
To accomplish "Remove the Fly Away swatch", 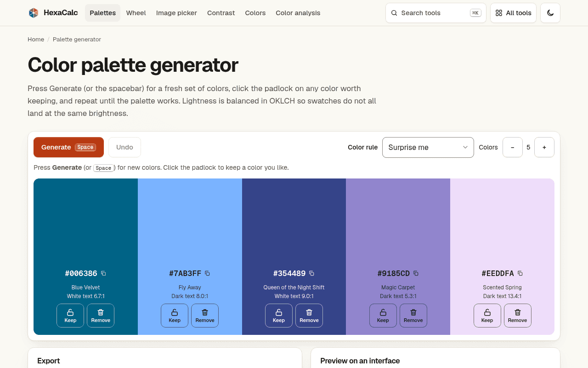I will (205, 316).
